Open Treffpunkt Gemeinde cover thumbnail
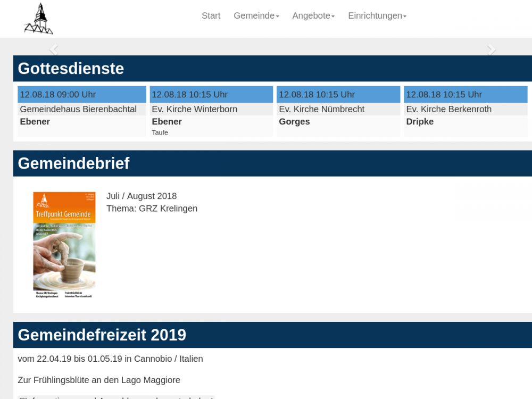This screenshot has width=532, height=399. (64, 245)
